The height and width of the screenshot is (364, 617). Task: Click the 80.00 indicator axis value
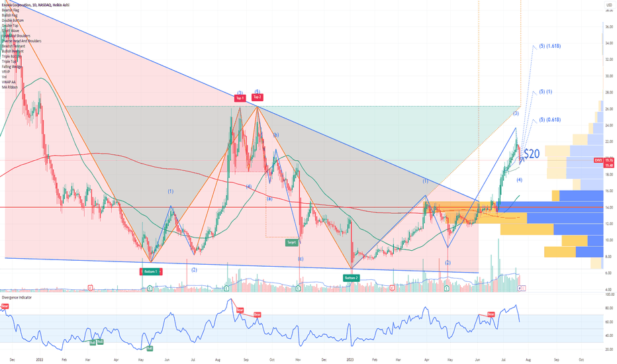[x=609, y=308]
